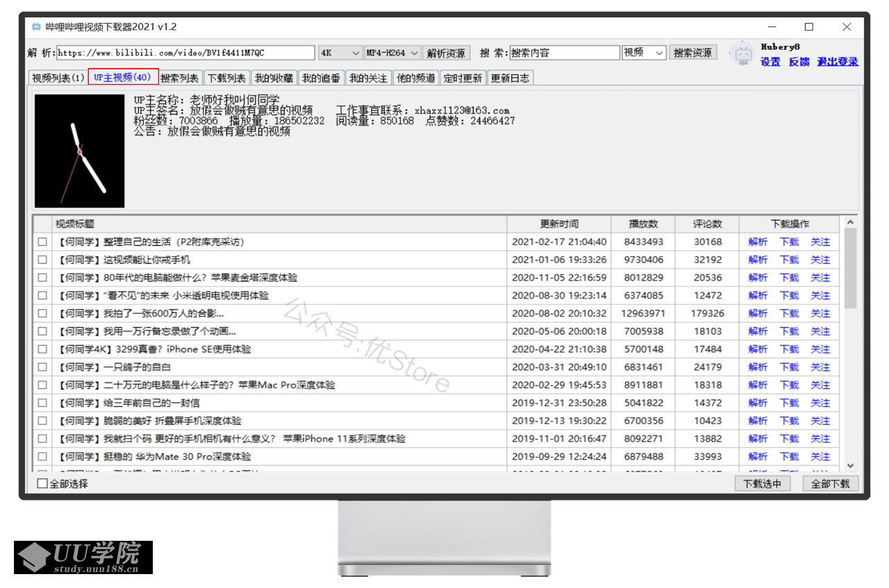
Task: Click 关注 for 80年代的电脑能做什么 row
Action: pyautogui.click(x=821, y=278)
